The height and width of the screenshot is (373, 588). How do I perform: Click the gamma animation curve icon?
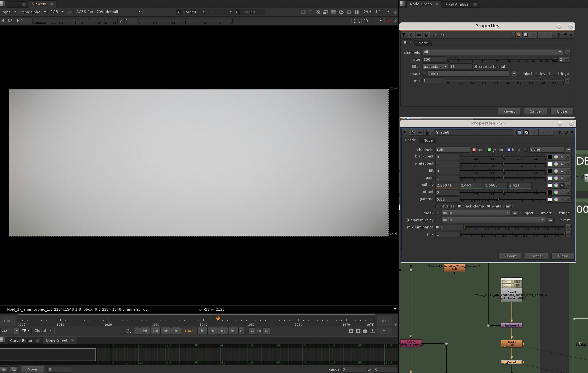tap(569, 199)
